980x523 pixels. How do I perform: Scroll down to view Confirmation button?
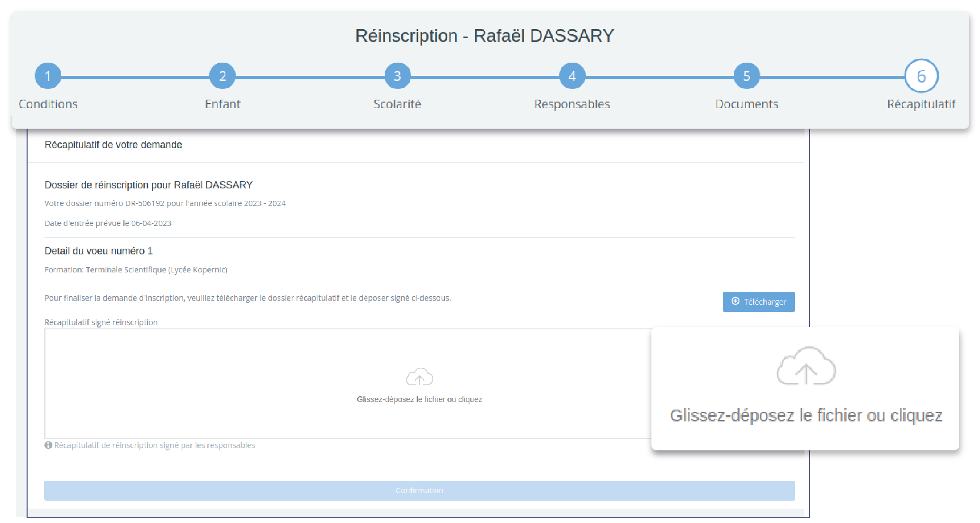tap(419, 489)
